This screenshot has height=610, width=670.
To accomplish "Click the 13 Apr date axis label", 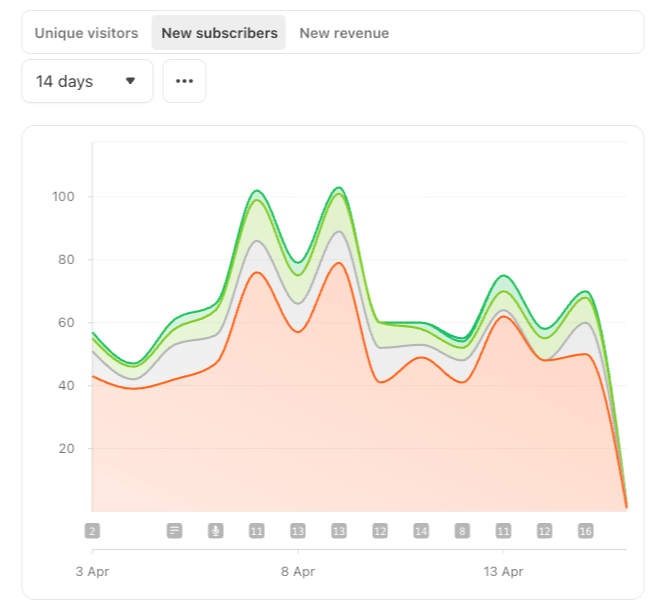I will (x=503, y=573).
